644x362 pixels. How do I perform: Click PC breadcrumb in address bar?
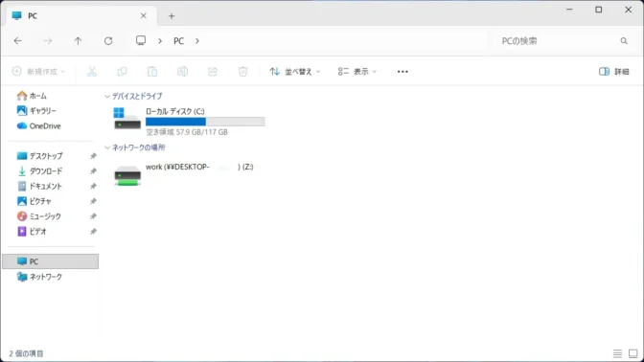178,40
